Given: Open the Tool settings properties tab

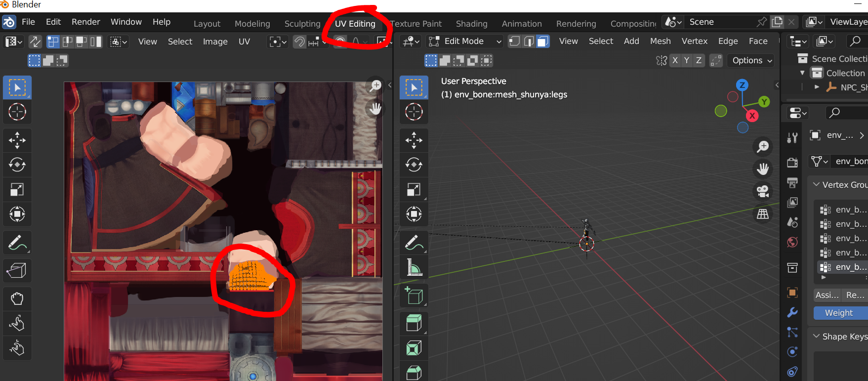Looking at the screenshot, I should coord(792,138).
